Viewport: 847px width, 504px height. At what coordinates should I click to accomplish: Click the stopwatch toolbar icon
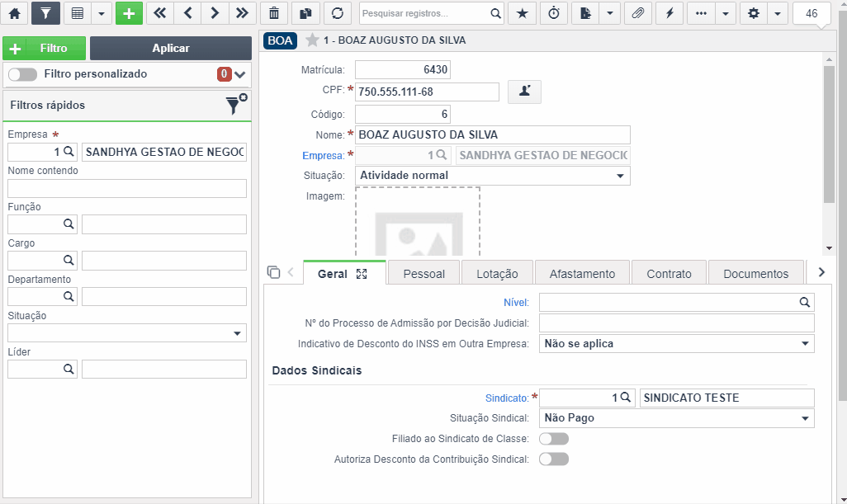[x=554, y=13]
